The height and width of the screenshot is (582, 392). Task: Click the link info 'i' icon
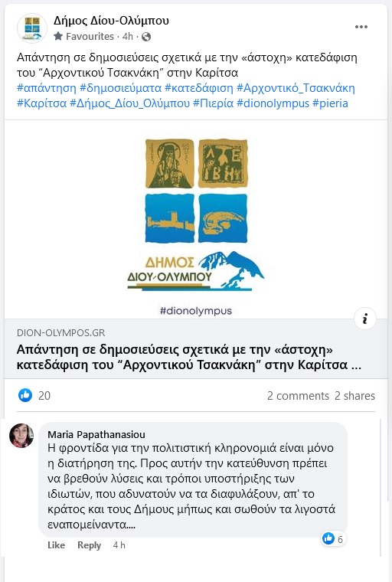point(365,319)
